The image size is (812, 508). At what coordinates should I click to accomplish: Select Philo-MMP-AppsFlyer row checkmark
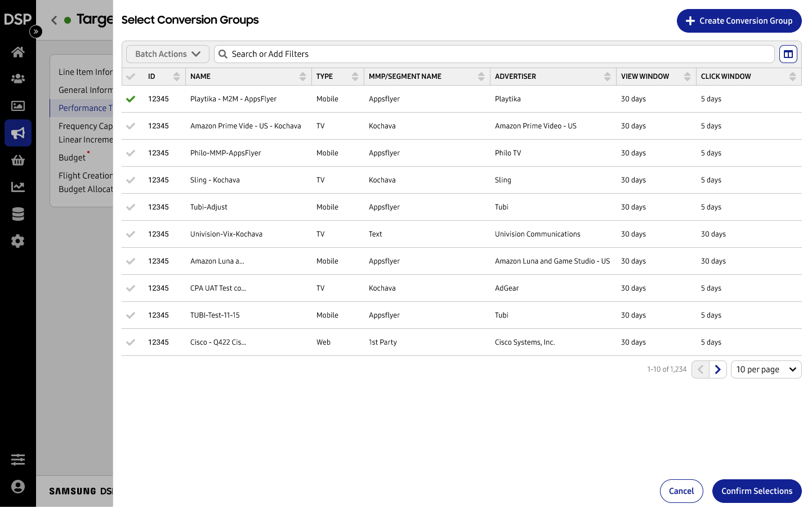(x=131, y=153)
